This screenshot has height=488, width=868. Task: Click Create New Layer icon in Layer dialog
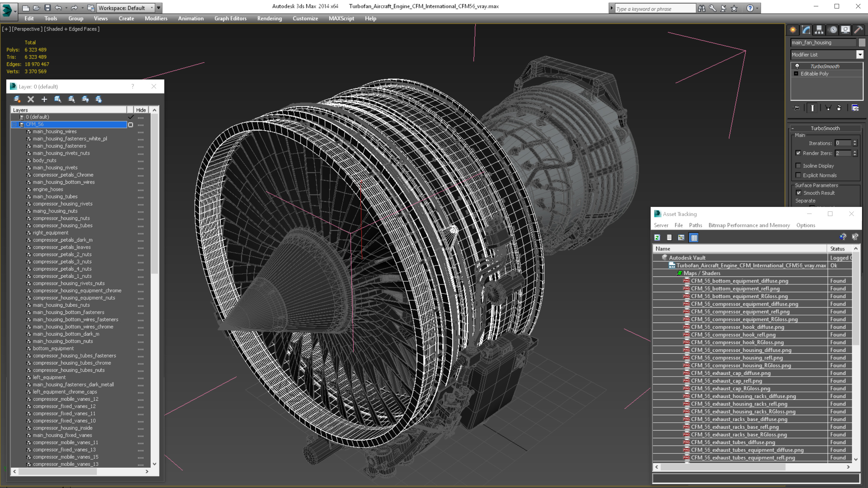pyautogui.click(x=17, y=99)
